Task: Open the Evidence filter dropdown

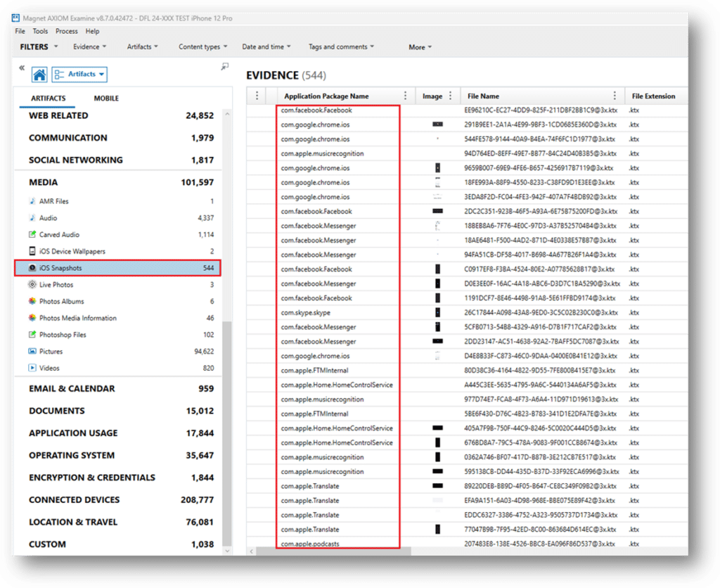Action: tap(89, 47)
